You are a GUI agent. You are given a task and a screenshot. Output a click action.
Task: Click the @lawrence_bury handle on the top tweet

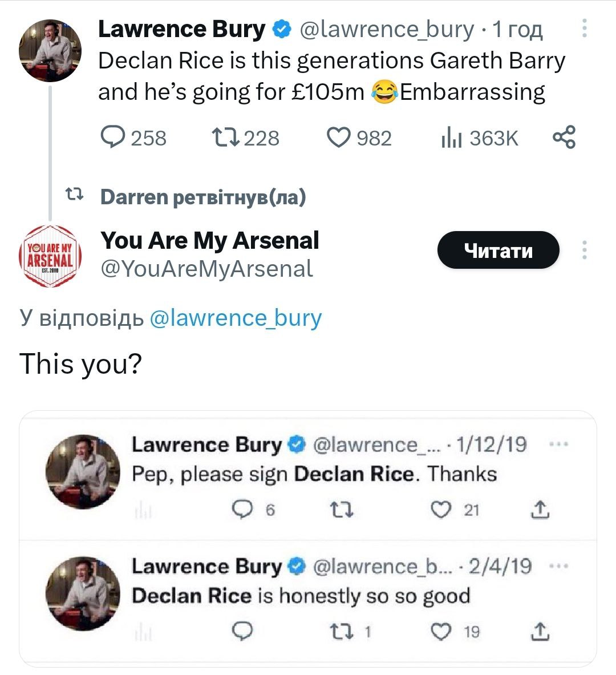pyautogui.click(x=386, y=29)
